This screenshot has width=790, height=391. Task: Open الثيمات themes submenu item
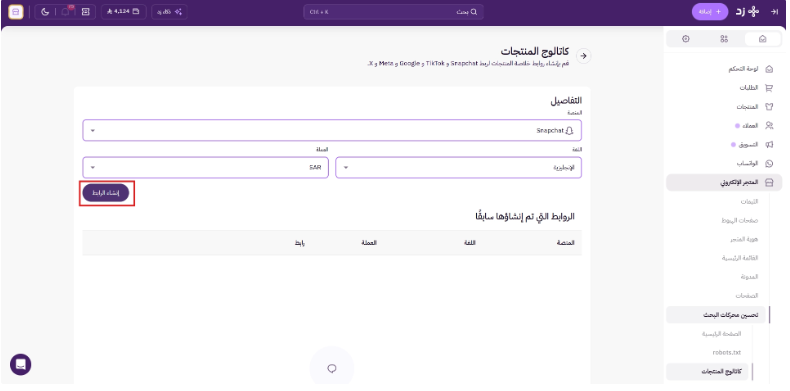pos(749,202)
